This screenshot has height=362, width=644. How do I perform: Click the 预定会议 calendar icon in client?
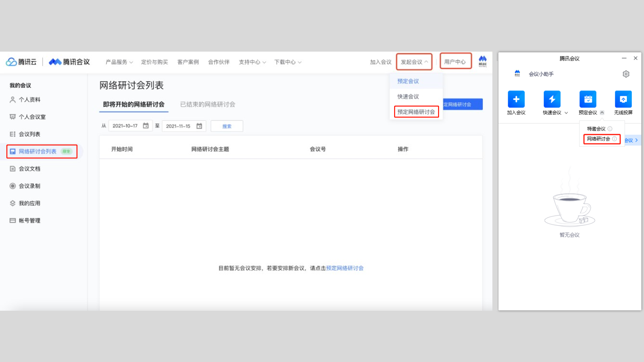588,99
